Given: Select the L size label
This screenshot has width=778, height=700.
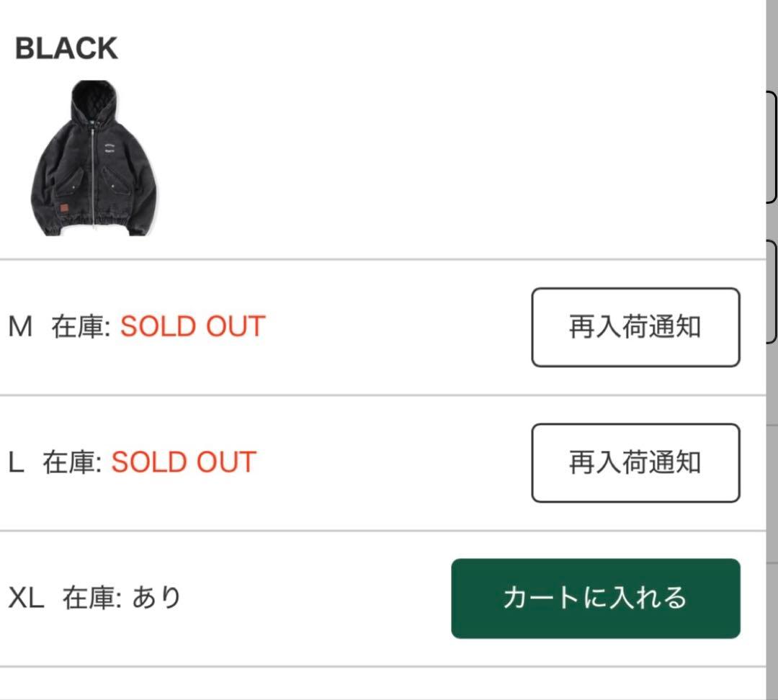Looking at the screenshot, I should 15,462.
